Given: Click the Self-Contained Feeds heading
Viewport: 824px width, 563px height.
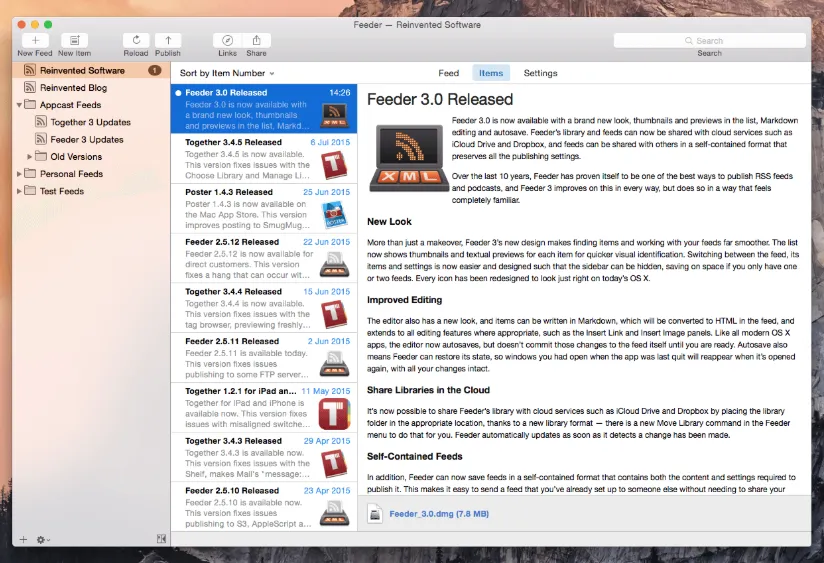Looking at the screenshot, I should pos(415,456).
